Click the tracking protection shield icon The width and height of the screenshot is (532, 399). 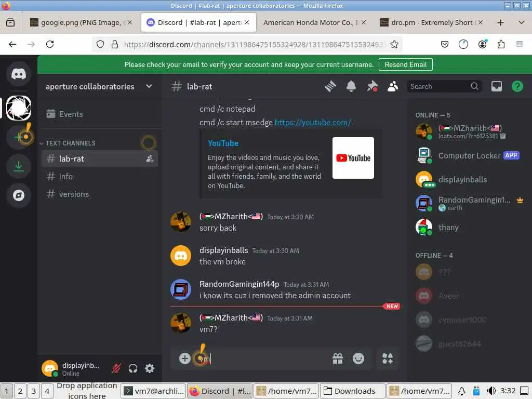click(100, 45)
